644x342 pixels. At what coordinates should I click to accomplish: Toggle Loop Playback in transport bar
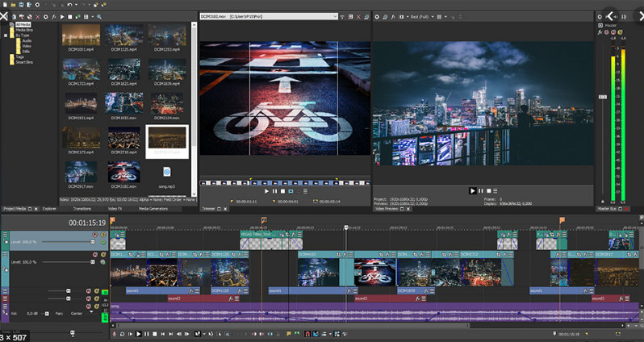click(122, 333)
